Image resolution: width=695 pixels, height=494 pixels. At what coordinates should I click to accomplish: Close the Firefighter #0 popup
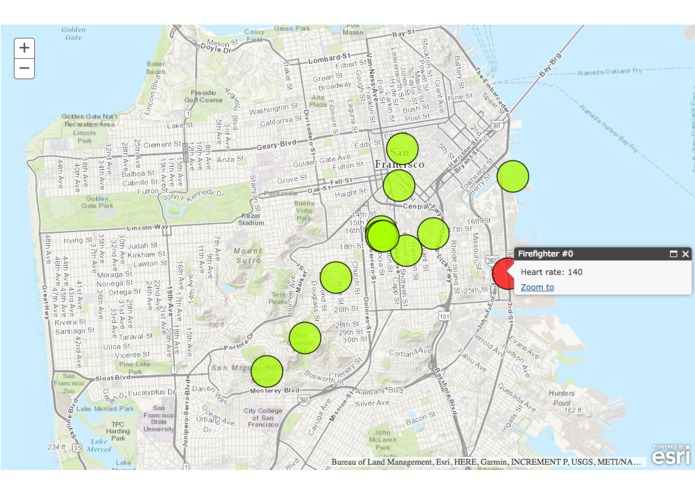point(685,254)
